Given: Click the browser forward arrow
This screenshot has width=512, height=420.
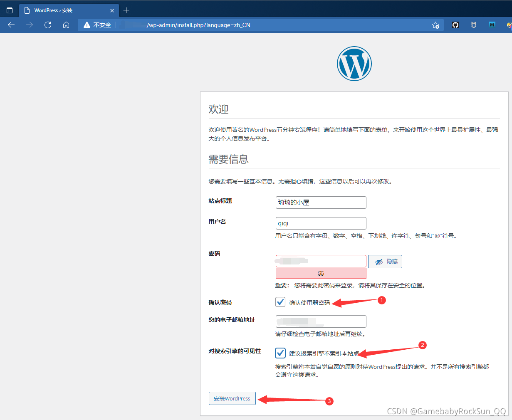Looking at the screenshot, I should coord(30,25).
